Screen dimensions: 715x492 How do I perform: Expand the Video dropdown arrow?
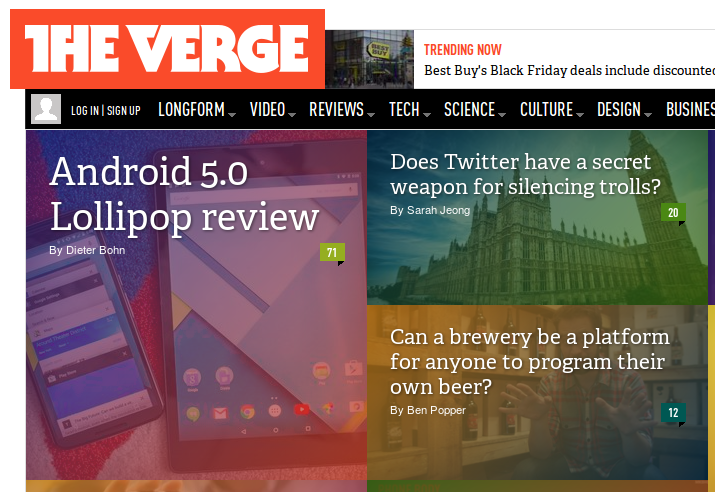click(292, 115)
